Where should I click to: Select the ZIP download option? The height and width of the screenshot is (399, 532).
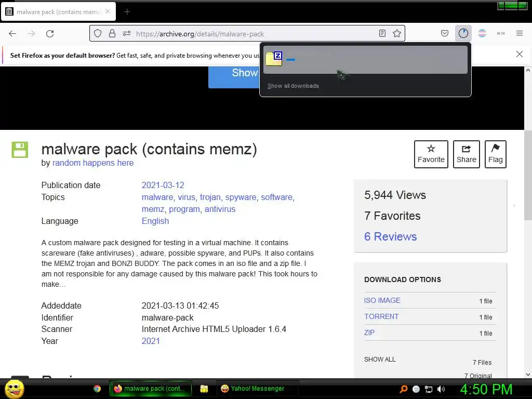pos(369,332)
